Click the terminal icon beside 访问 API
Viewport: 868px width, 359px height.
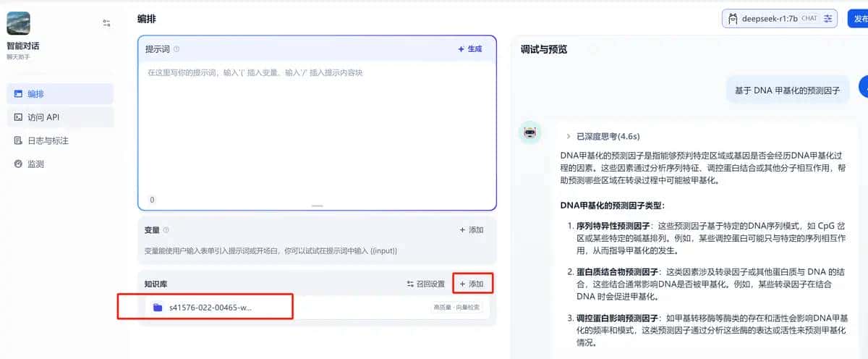point(19,117)
